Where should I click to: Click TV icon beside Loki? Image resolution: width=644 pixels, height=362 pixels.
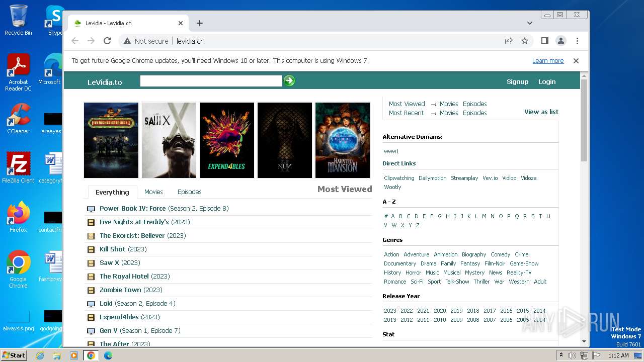[x=91, y=304]
